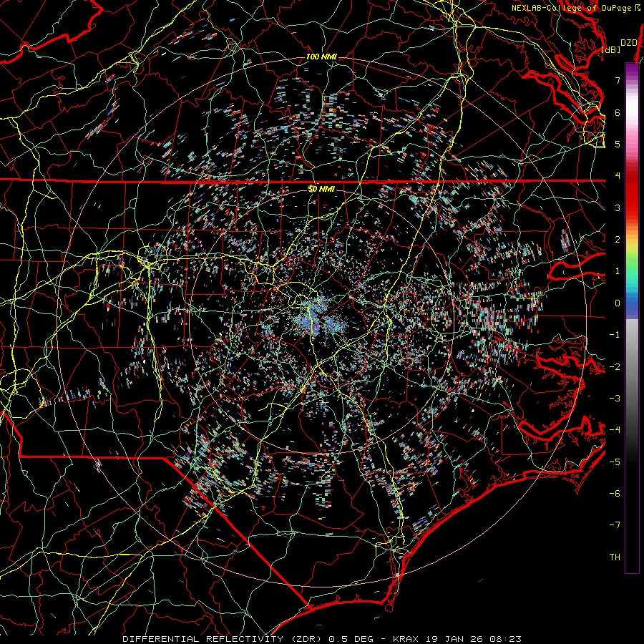This screenshot has height=644, width=644.
Task: Click the NEXLAB-College of DuPage credit text
Action: 571,8
